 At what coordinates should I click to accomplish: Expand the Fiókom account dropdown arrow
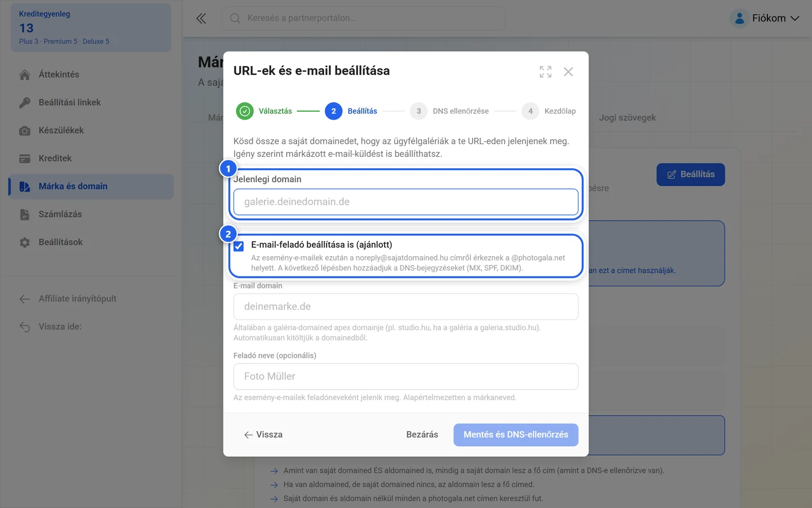pos(795,19)
